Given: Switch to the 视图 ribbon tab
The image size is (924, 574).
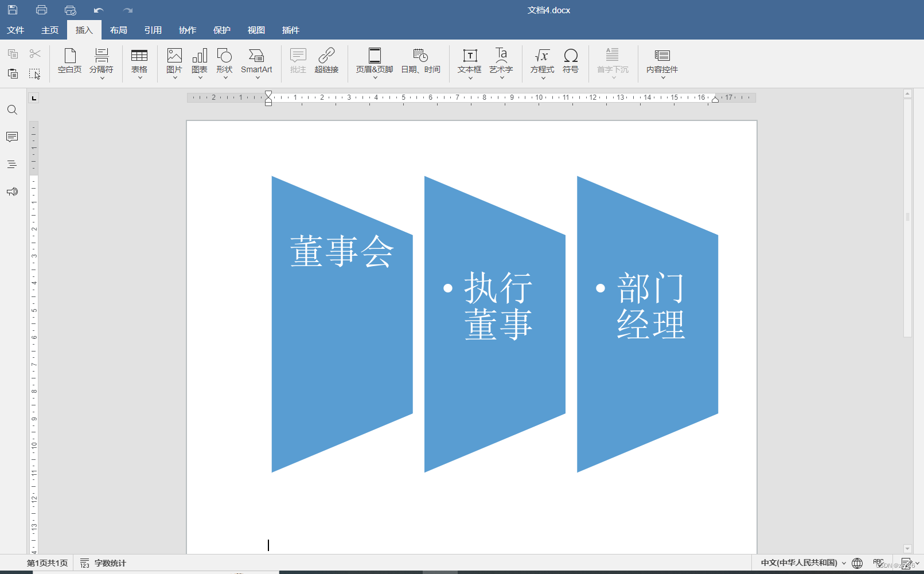Looking at the screenshot, I should (256, 30).
